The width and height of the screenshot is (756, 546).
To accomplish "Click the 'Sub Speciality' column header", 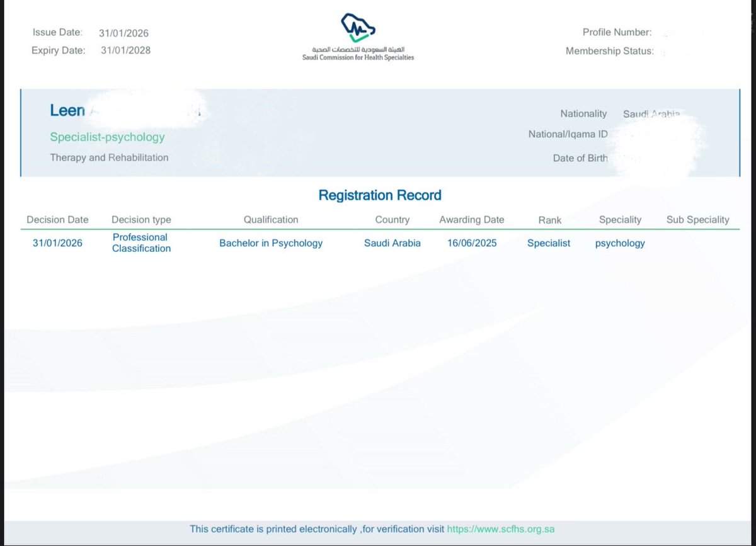I will (x=698, y=220).
